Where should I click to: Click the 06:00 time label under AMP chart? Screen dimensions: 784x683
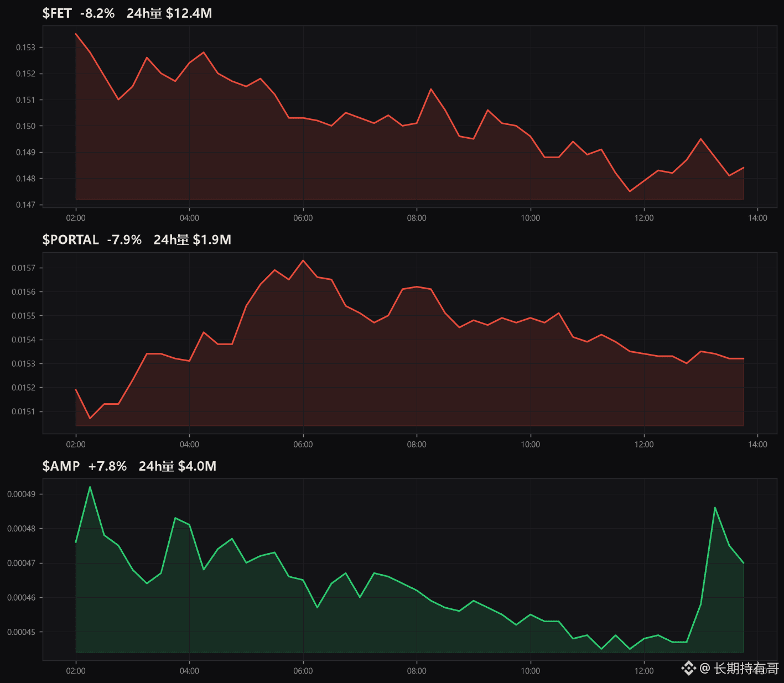point(303,671)
